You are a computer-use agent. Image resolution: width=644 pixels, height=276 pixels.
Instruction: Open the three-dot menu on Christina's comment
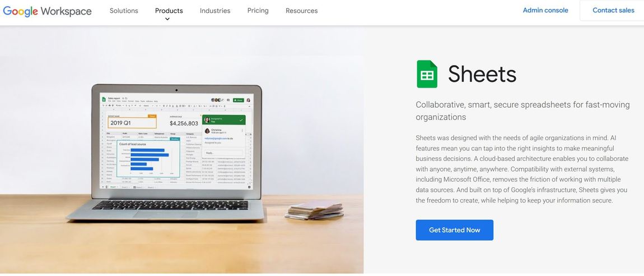coord(242,131)
